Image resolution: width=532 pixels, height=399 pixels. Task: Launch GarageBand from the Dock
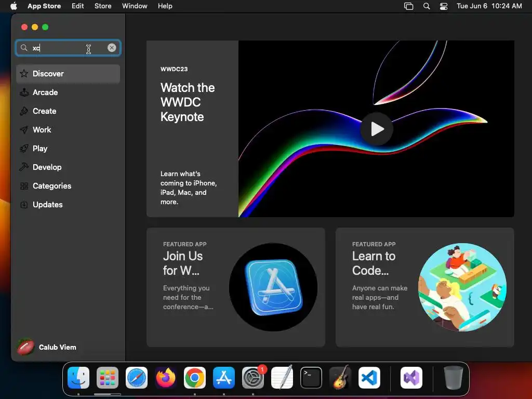(340, 377)
